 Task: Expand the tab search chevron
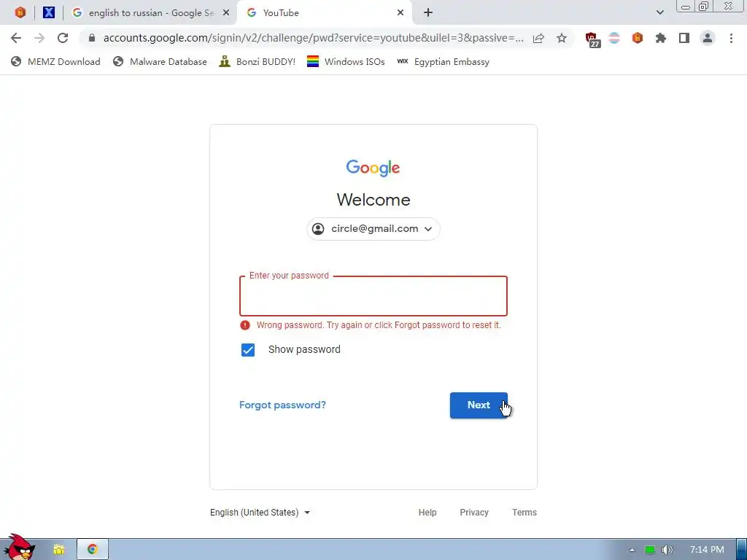[x=659, y=13]
